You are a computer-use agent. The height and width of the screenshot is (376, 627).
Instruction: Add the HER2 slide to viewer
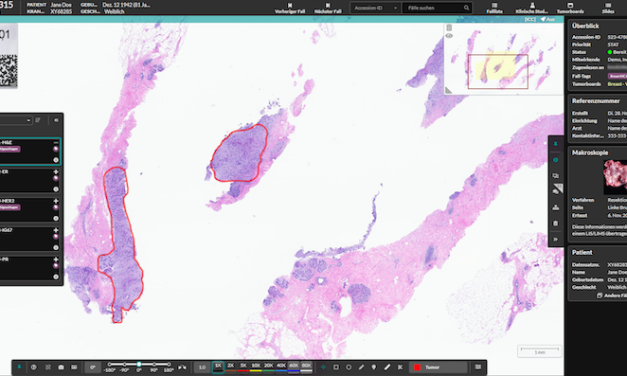pyautogui.click(x=56, y=201)
